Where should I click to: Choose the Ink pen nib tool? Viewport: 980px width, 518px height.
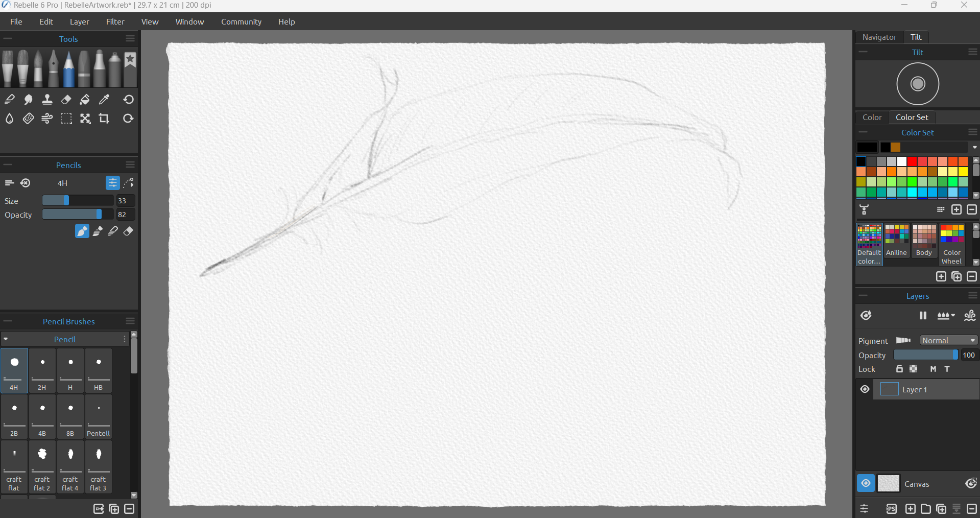pyautogui.click(x=54, y=68)
